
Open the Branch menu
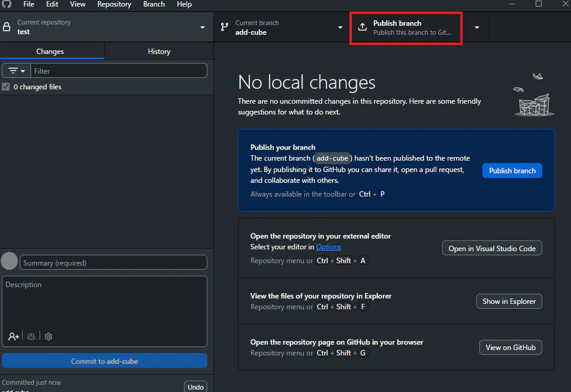pyautogui.click(x=154, y=4)
